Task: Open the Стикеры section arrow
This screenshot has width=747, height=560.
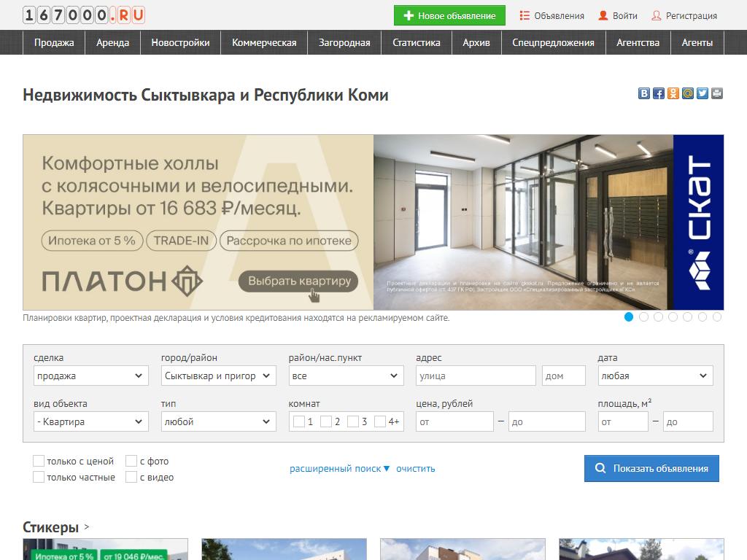Action: [87, 526]
